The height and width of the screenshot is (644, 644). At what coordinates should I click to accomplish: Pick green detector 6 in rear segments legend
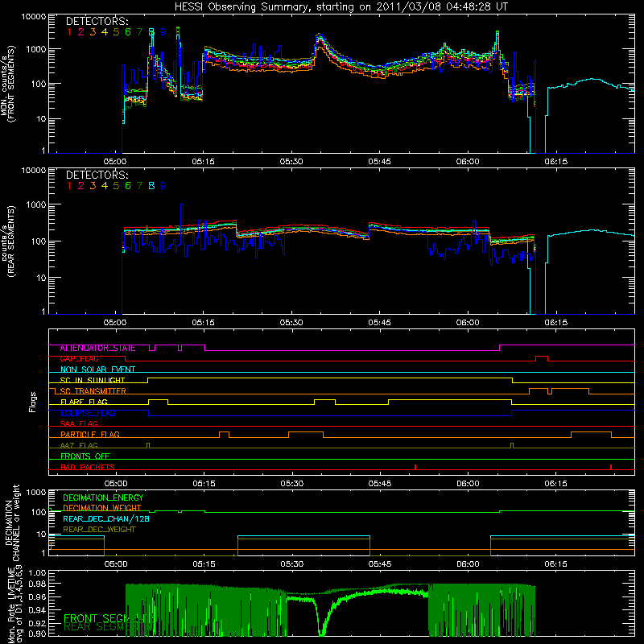(128, 186)
